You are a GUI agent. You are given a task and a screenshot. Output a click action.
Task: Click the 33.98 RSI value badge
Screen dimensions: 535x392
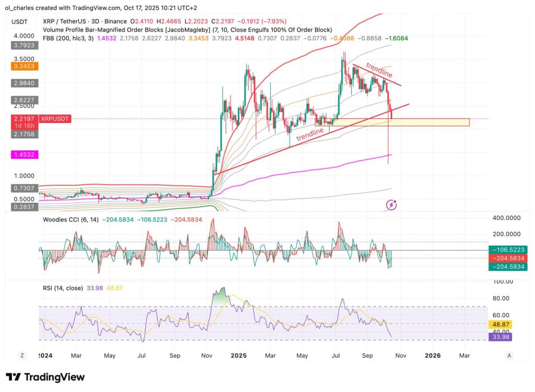501,338
